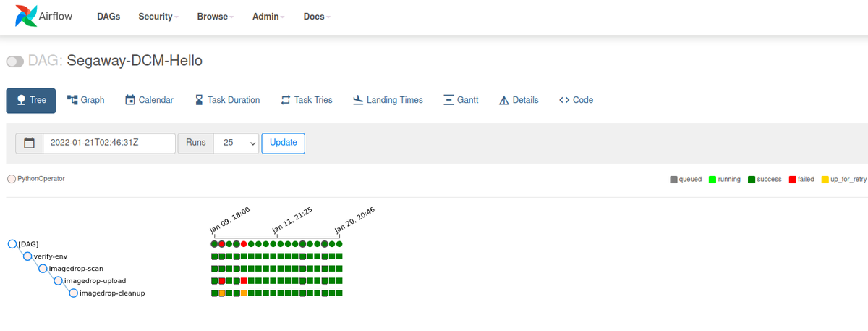Go to the DAGs page
The image size is (868, 331).
point(108,17)
